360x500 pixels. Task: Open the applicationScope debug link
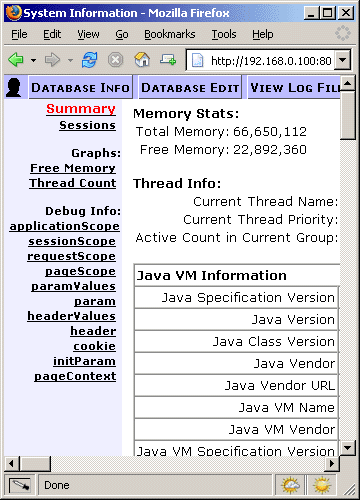click(x=64, y=226)
